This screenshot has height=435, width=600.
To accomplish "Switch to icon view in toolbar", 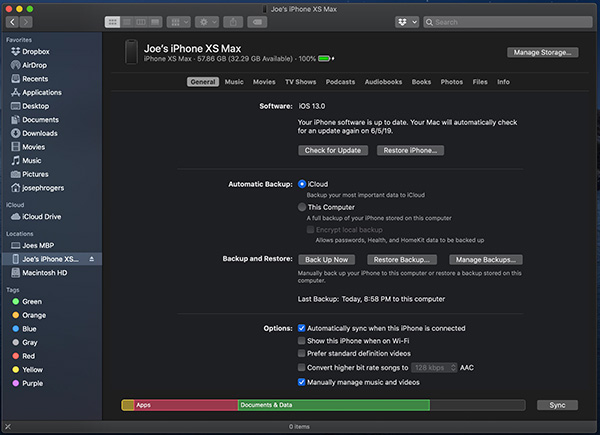I will 112,22.
